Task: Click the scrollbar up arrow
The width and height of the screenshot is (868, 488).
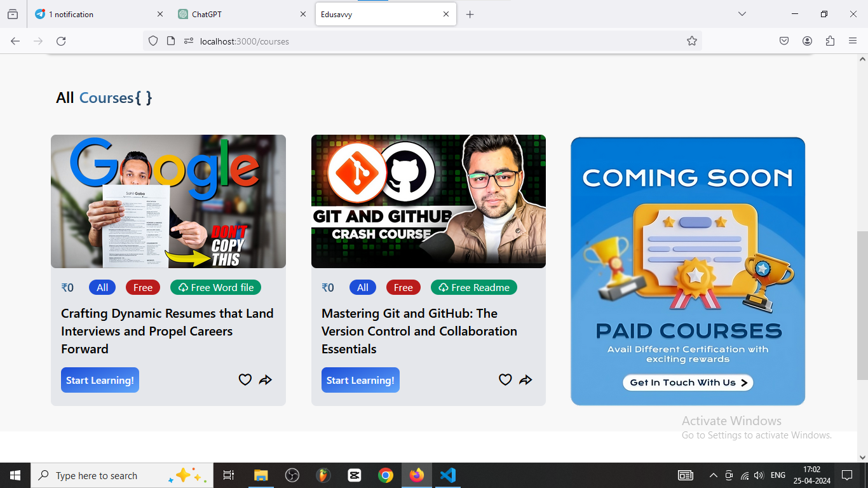Action: click(862, 60)
